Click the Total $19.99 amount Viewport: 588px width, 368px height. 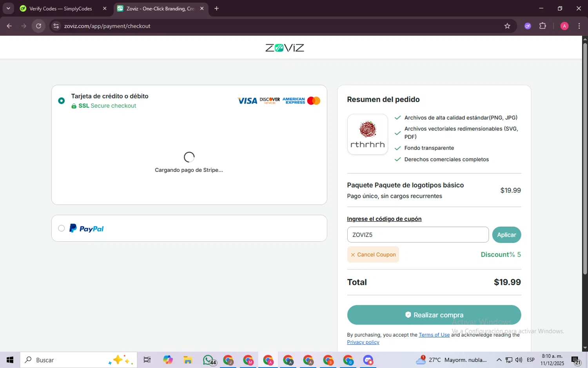click(x=507, y=282)
